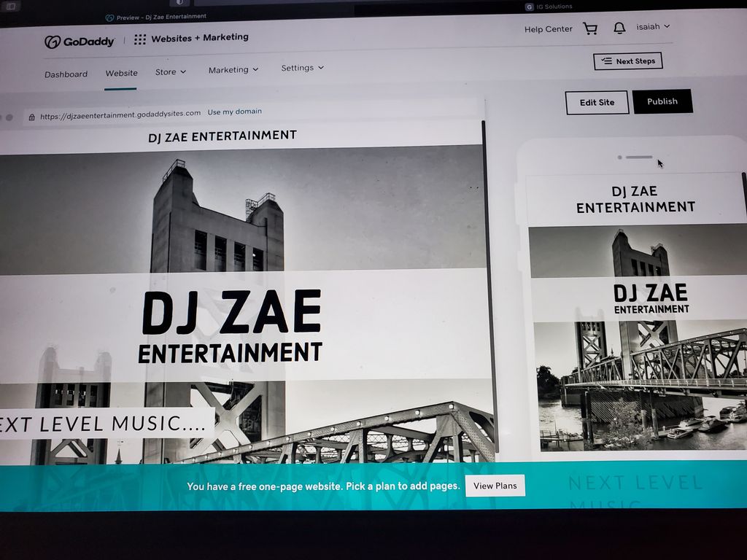Open the shopping cart icon
Viewport: 747px width, 560px height.
590,28
